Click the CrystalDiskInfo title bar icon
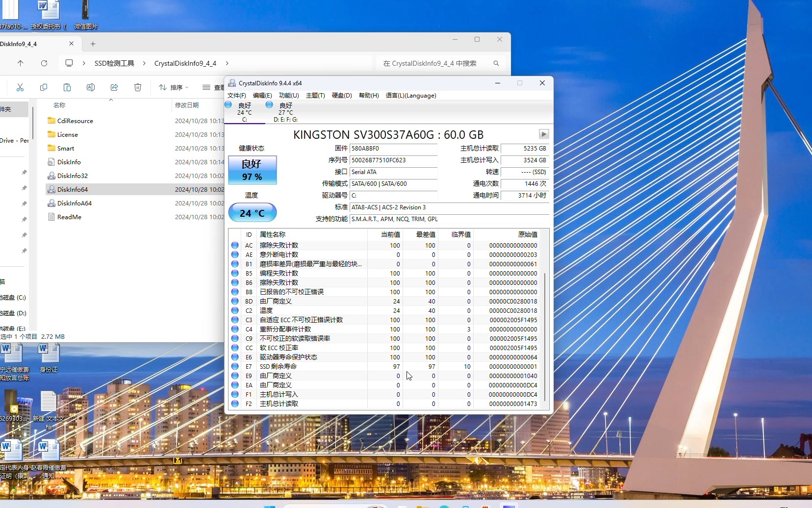The width and height of the screenshot is (812, 508). [x=232, y=83]
